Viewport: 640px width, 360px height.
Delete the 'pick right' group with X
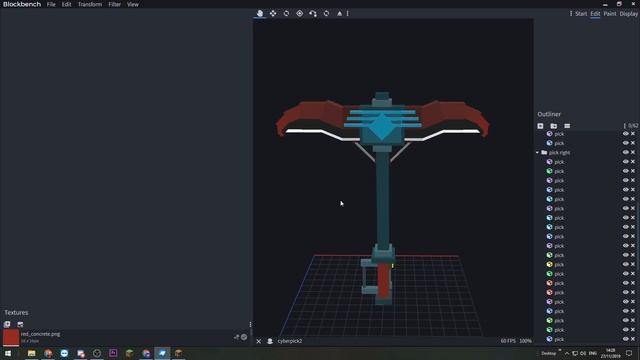pos(633,152)
